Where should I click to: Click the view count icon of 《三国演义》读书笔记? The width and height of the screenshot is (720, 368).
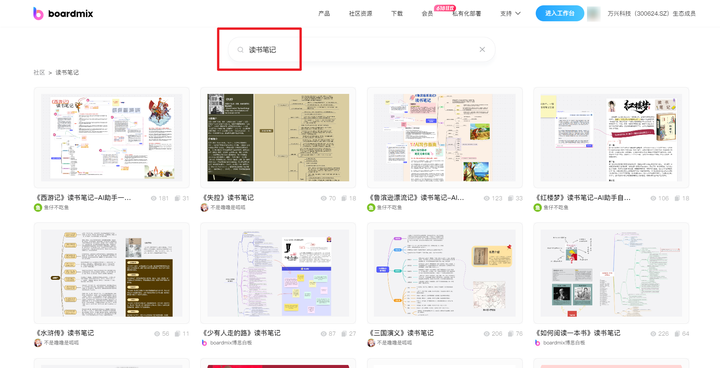[x=487, y=334]
